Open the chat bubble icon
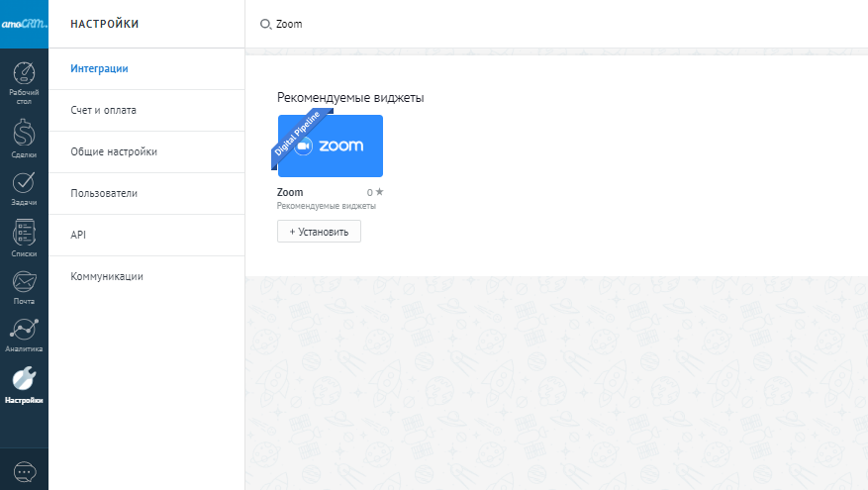The image size is (868, 490). [x=24, y=472]
